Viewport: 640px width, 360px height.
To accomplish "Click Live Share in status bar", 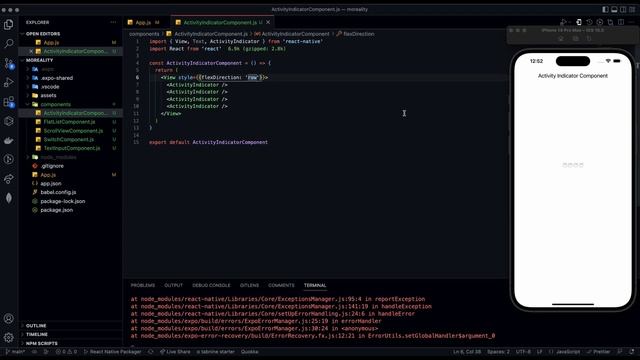I will 175,352.
